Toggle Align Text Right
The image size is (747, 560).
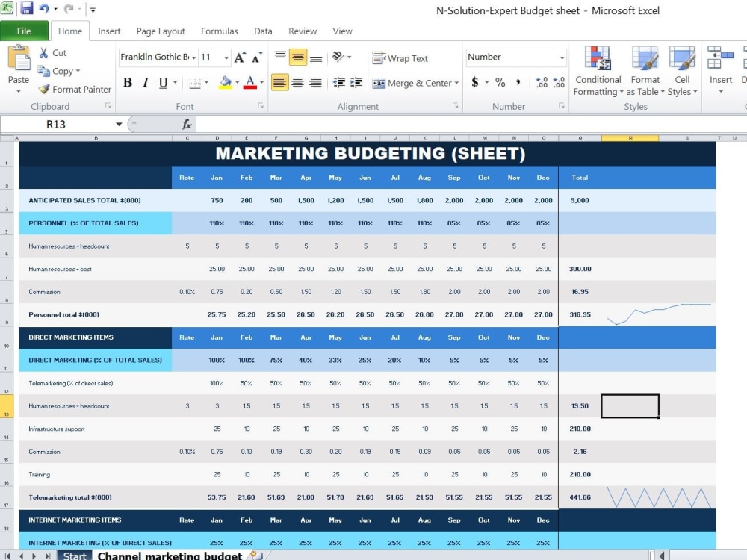315,82
